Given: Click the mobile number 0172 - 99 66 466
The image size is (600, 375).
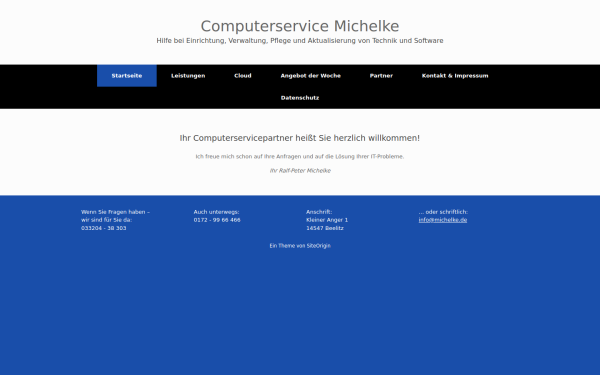Looking at the screenshot, I should tap(217, 220).
